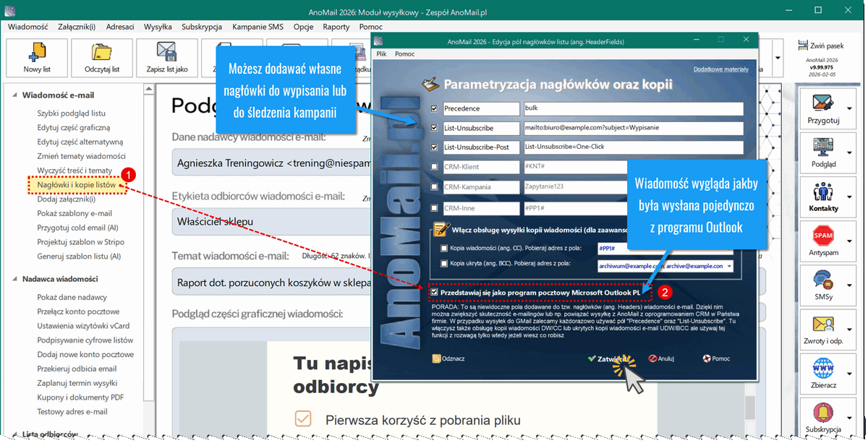Click the Etykieta odbiorców field Właściciel sklepu
This screenshot has width=868, height=448.
[271, 222]
